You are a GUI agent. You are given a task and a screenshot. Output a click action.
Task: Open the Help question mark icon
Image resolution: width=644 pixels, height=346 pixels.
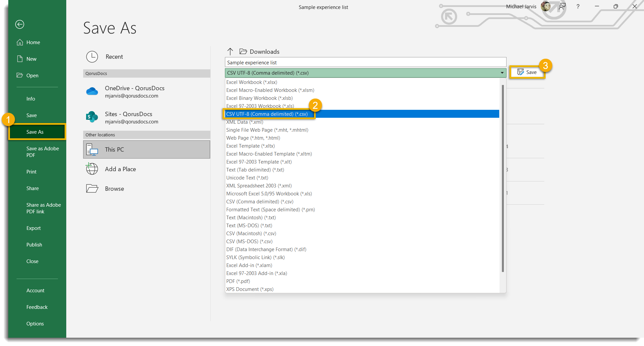[578, 6]
